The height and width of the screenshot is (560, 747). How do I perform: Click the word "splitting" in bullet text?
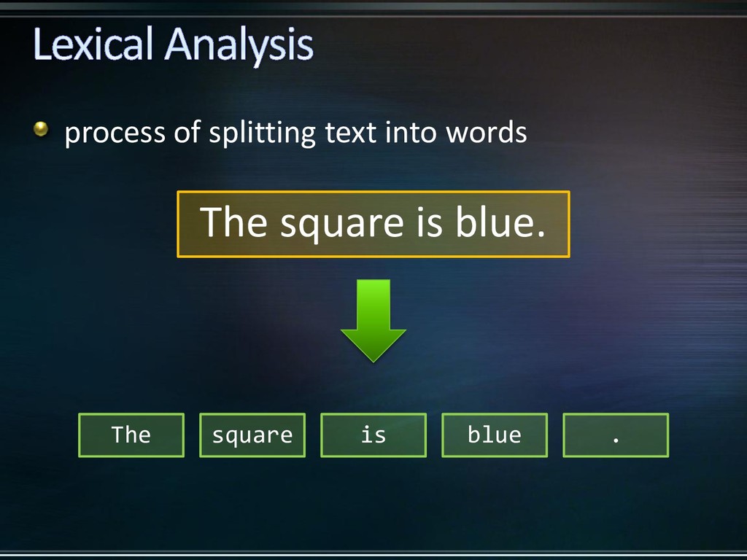[262, 133]
